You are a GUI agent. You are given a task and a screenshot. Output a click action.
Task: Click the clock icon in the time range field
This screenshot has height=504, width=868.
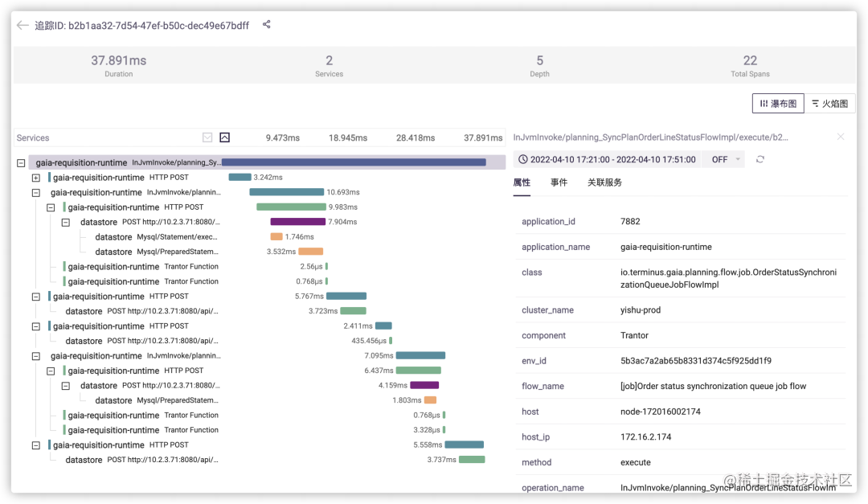[x=523, y=160]
